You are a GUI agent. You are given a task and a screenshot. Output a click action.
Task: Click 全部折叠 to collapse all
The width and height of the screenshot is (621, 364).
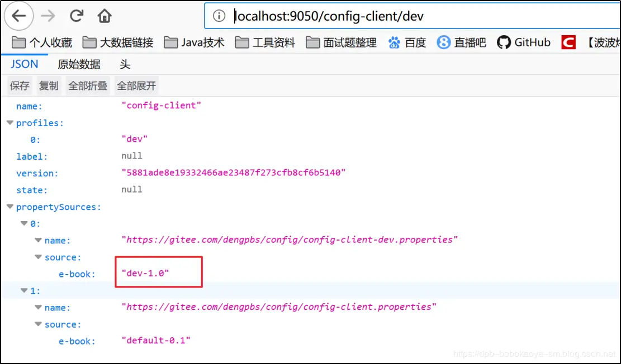click(88, 86)
